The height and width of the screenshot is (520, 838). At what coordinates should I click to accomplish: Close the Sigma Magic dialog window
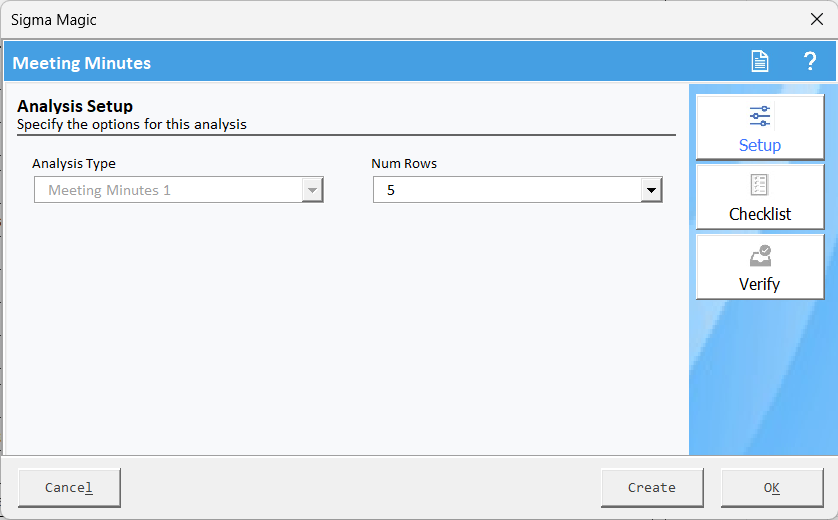pyautogui.click(x=816, y=19)
